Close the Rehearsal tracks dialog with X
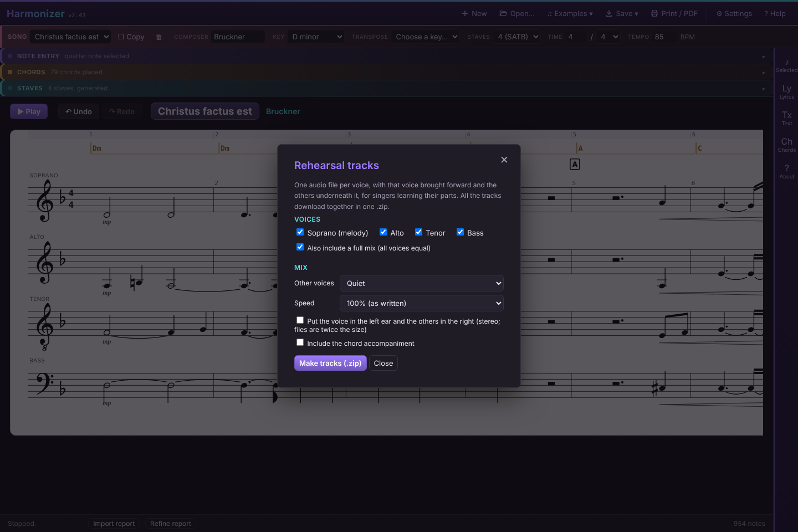The width and height of the screenshot is (798, 532). click(x=504, y=160)
